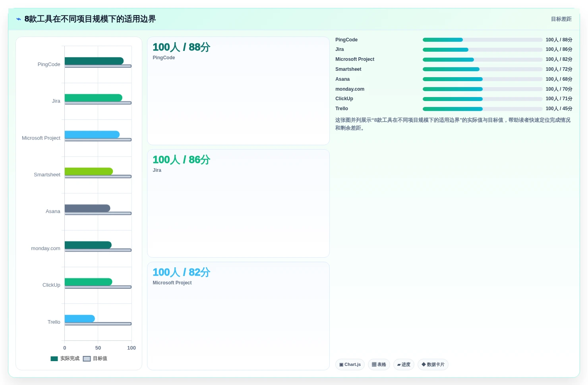Click the small 100人 / 88分 value in PingCode row
The height and width of the screenshot is (385, 588).
coord(559,40)
